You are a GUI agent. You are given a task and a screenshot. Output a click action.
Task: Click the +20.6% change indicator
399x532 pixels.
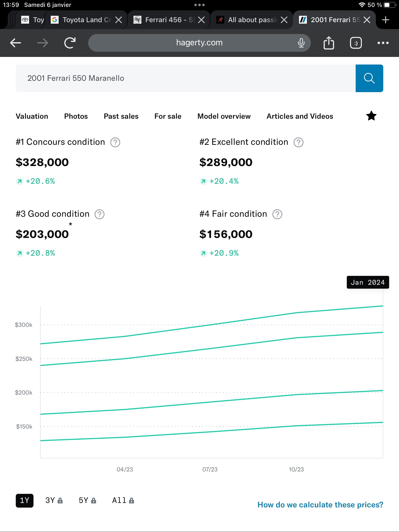click(x=35, y=181)
